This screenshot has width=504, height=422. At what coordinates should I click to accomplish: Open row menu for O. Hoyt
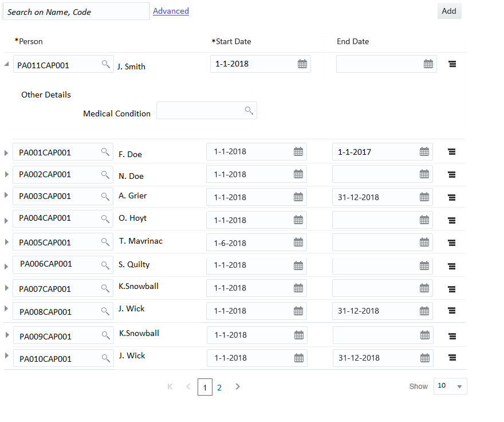tap(452, 221)
